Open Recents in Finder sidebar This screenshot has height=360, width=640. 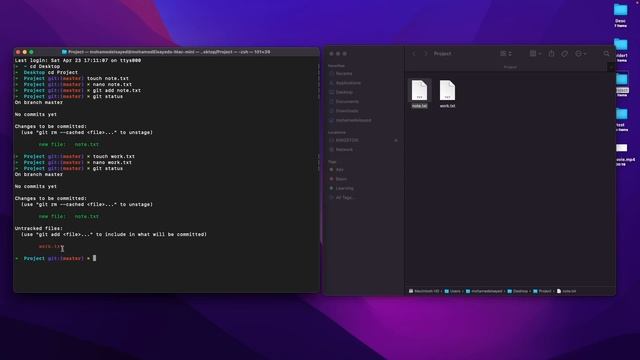pos(344,73)
